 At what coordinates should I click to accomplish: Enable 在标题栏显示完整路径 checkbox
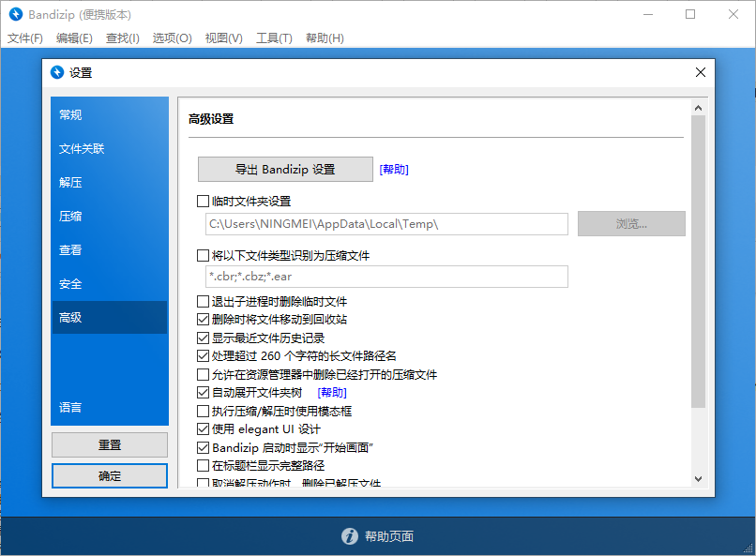tap(203, 465)
